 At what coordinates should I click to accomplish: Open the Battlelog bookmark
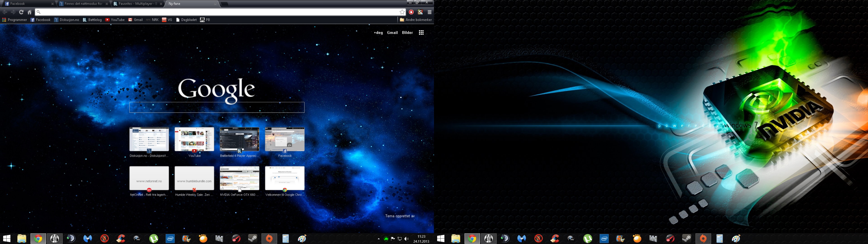pos(92,20)
